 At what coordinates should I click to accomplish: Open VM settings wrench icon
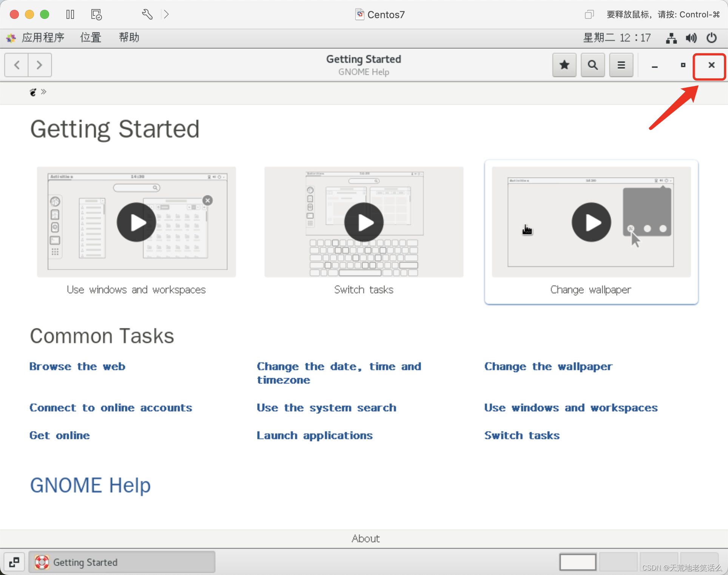[x=147, y=14]
